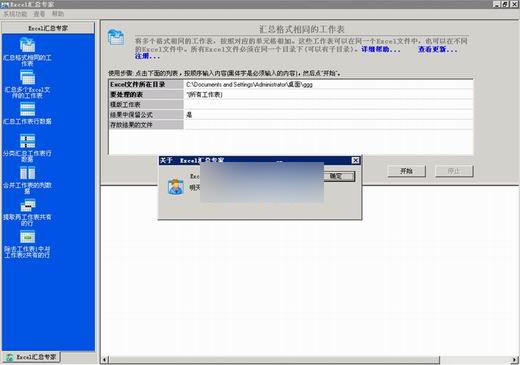Viewport: 520px width, 365px height.
Task: Select the 汇总工作表行数据 sidebar icon
Action: (27, 109)
